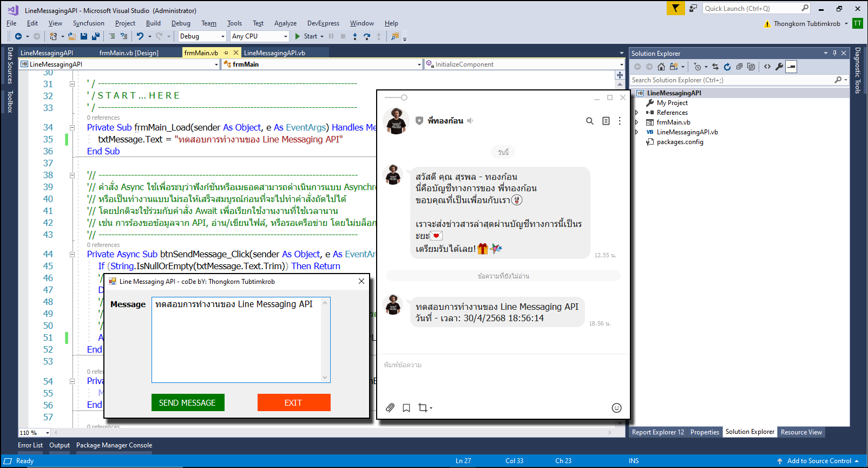Click the Refresh icon in Solution Explorer
The height and width of the screenshot is (468, 868).
coord(727,67)
